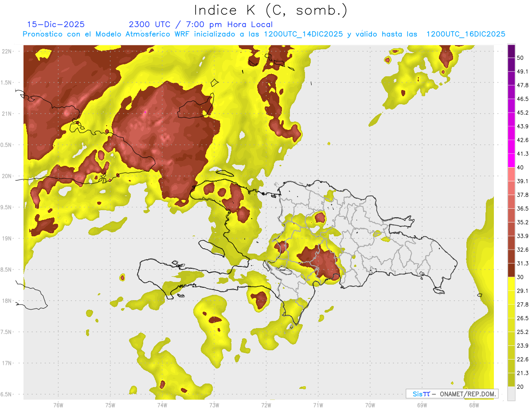The width and height of the screenshot is (532, 411).
Task: Click the colorbar value 31.3
Action: 523,263
